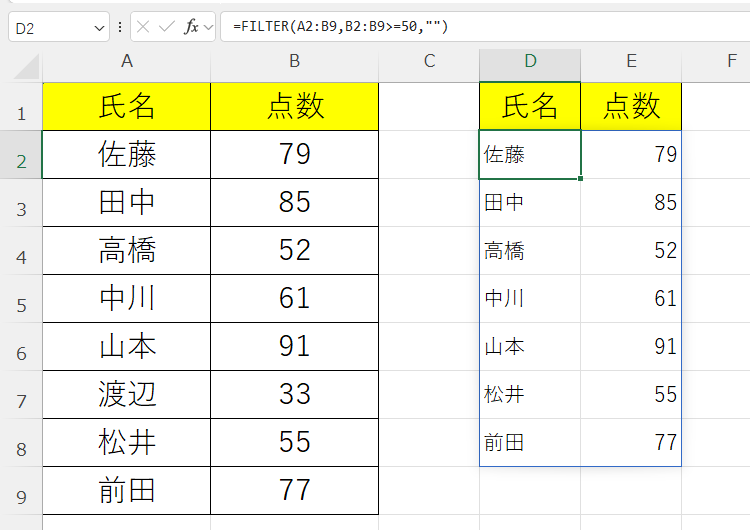Select cell B3 with score 85
This screenshot has width=750, height=530.
pyautogui.click(x=295, y=203)
